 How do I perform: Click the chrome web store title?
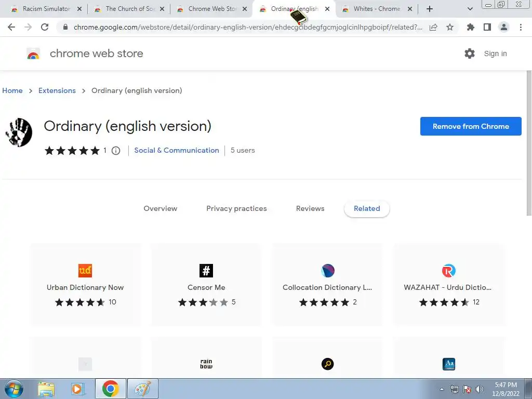pos(96,54)
